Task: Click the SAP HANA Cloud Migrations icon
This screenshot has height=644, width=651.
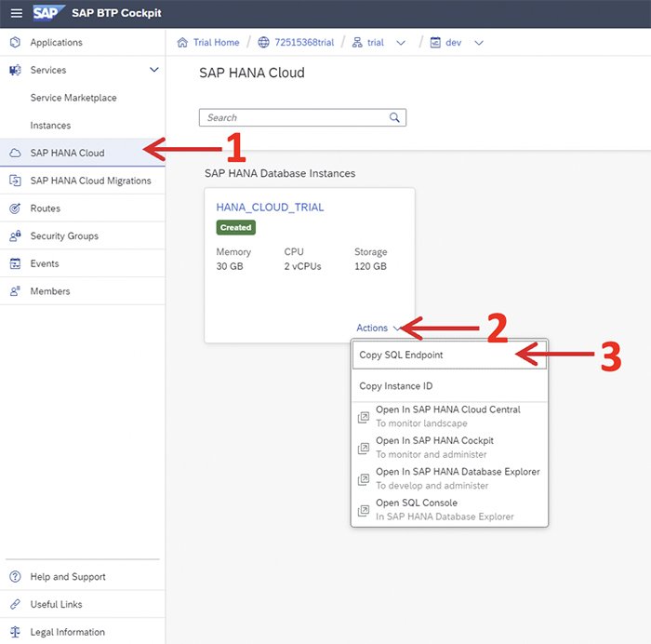Action: tap(15, 181)
